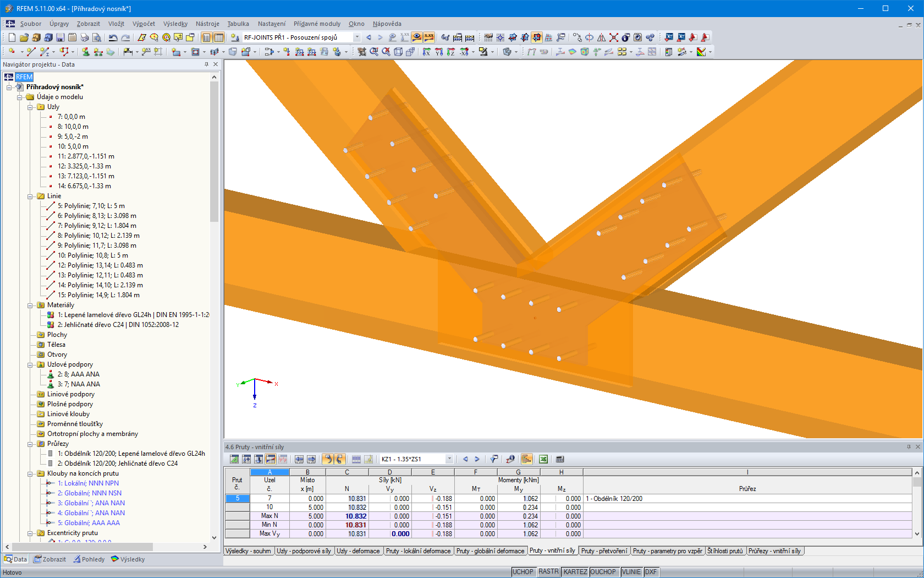Screen dimensions: 924x578
Task: Toggle UCHOP snapping in the status bar
Action: coord(523,571)
